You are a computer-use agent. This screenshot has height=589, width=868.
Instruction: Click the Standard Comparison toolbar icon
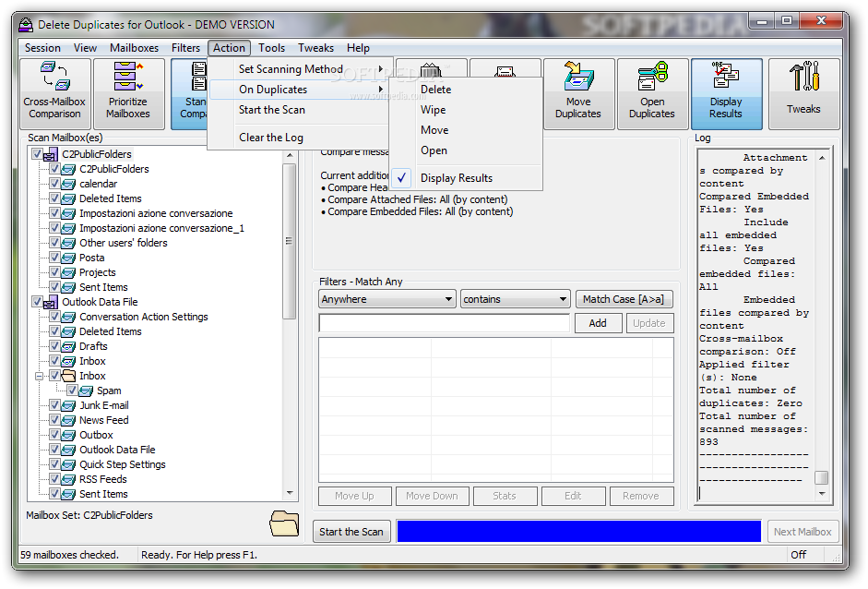[189, 94]
